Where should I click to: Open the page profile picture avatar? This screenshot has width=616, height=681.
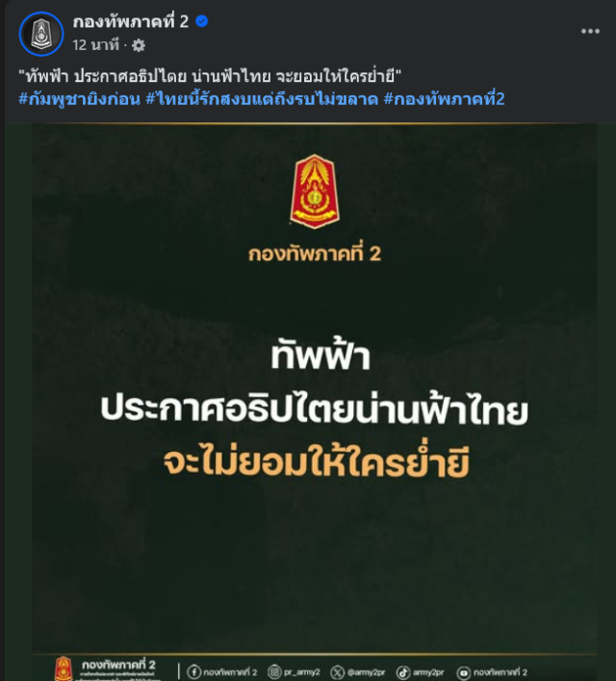tap(41, 34)
